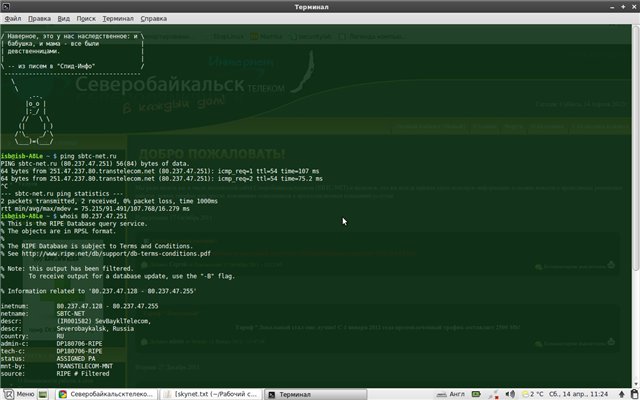Click the Меню start button in taskbar
Viewport: 640px width, 400px height.
[x=20, y=394]
